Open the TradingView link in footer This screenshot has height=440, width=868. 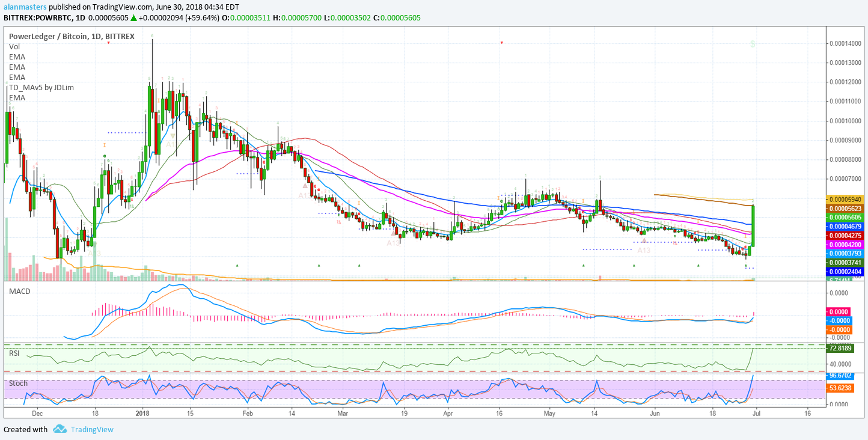tap(91, 429)
